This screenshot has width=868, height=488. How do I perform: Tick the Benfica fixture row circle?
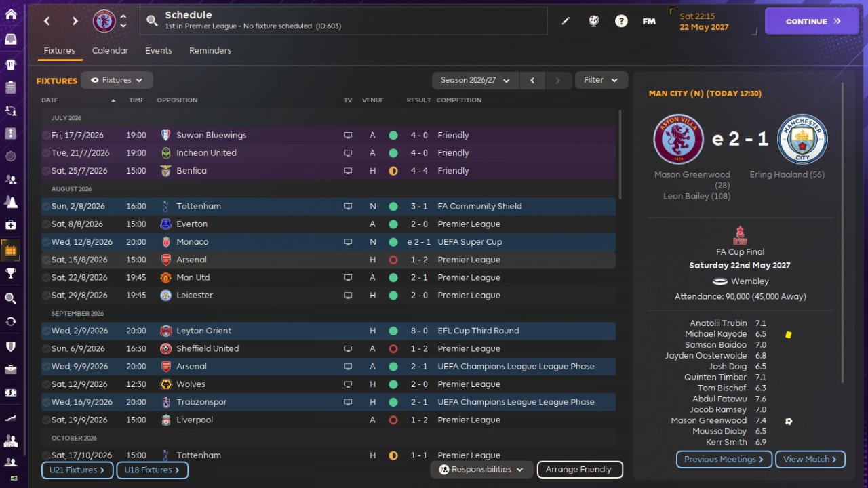click(x=46, y=171)
